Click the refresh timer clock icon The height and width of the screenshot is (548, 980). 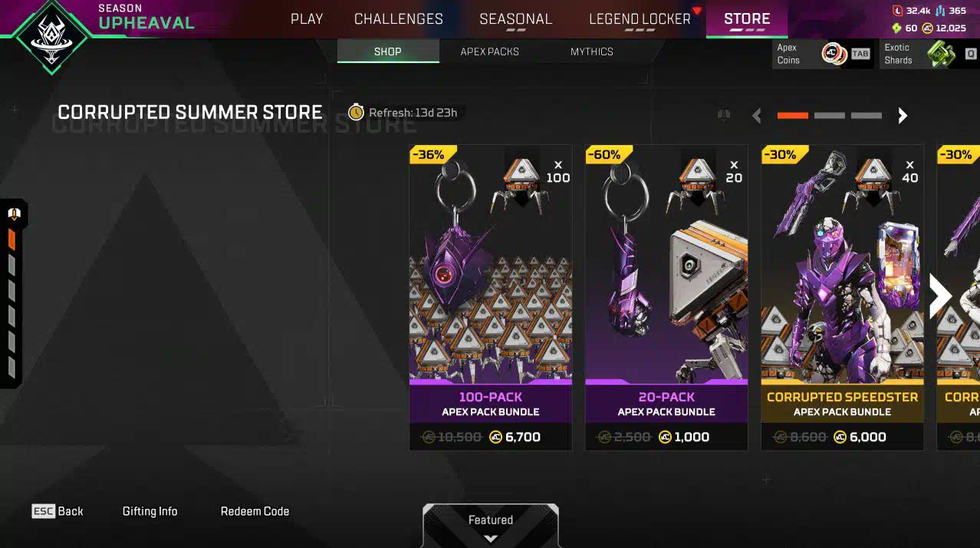(356, 113)
